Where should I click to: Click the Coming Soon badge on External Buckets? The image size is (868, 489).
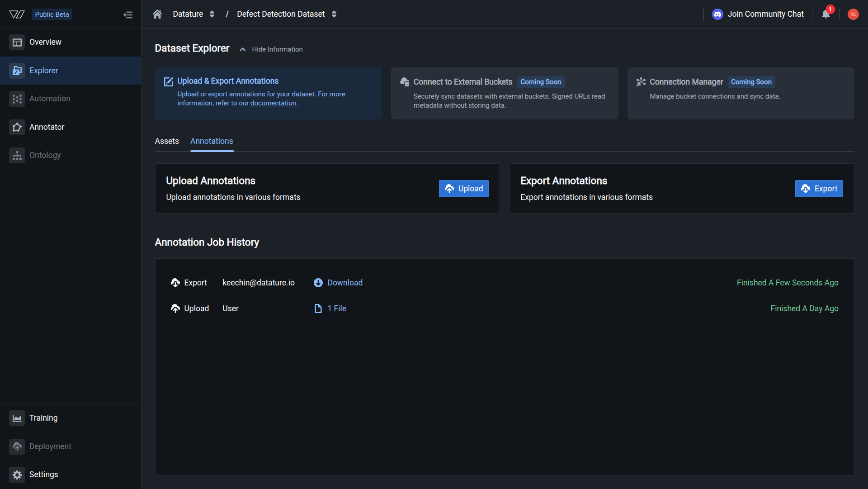541,82
